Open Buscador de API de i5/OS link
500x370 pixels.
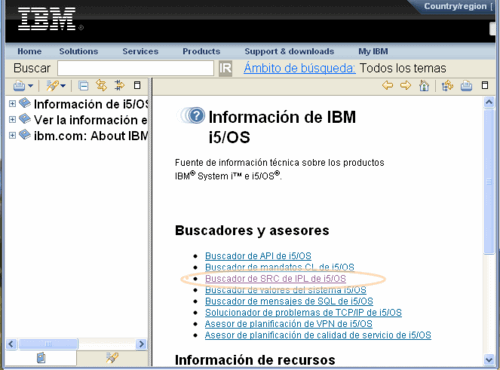click(258, 256)
